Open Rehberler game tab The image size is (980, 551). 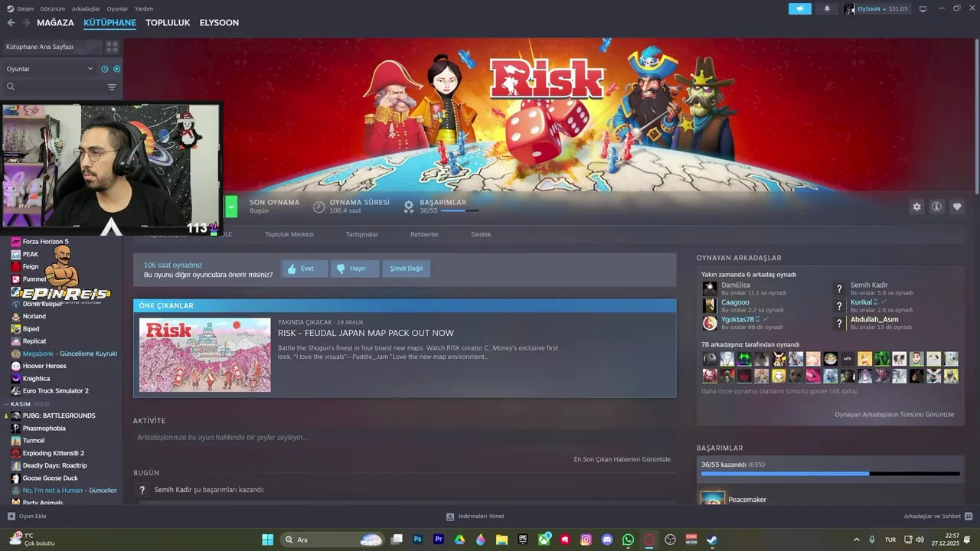click(424, 234)
